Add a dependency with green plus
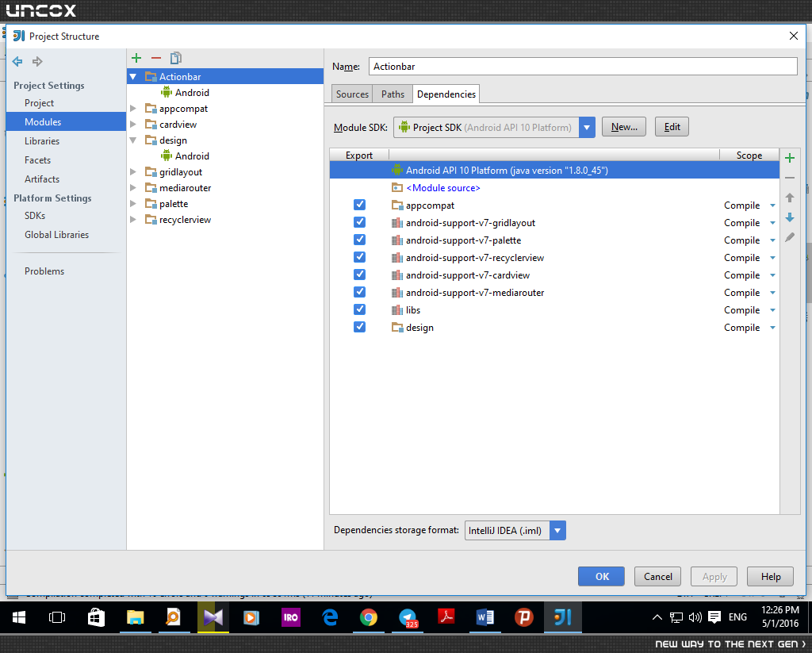Screen dimensions: 812x653 click(x=790, y=158)
